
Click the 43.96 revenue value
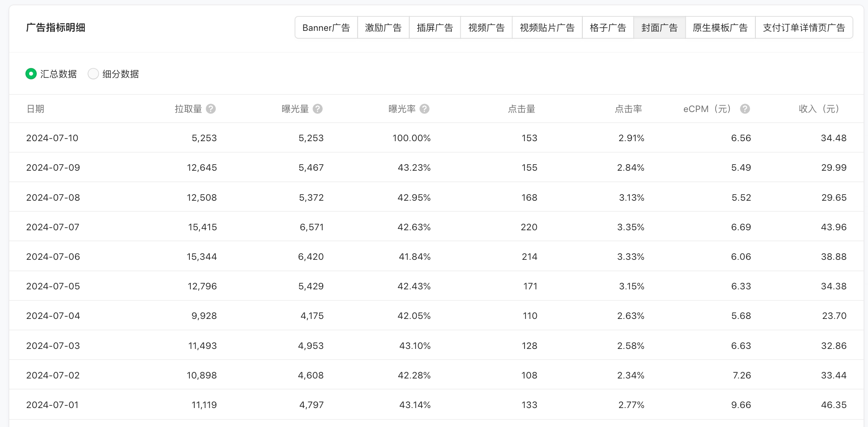point(834,227)
